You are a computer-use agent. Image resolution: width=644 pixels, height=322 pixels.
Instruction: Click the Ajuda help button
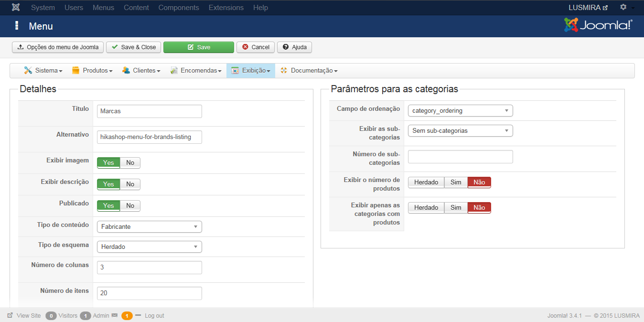pos(295,47)
